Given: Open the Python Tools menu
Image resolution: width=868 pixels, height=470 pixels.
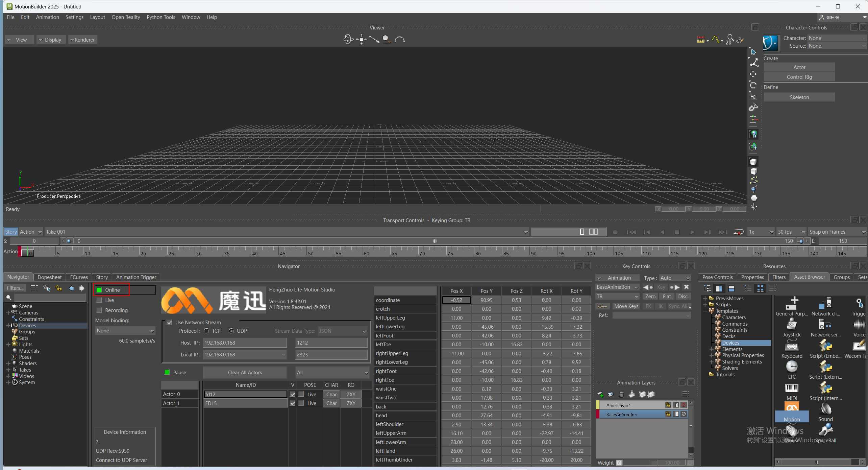Looking at the screenshot, I should coord(160,17).
